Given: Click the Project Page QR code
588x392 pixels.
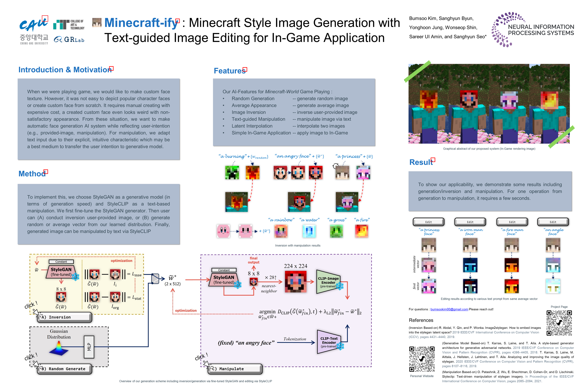Looking at the screenshot, I should [x=559, y=323].
